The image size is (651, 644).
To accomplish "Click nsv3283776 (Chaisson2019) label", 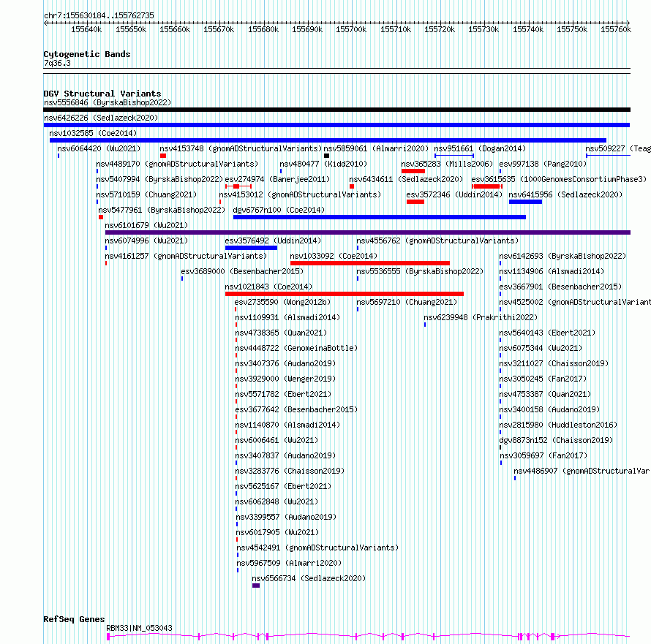I will (290, 471).
